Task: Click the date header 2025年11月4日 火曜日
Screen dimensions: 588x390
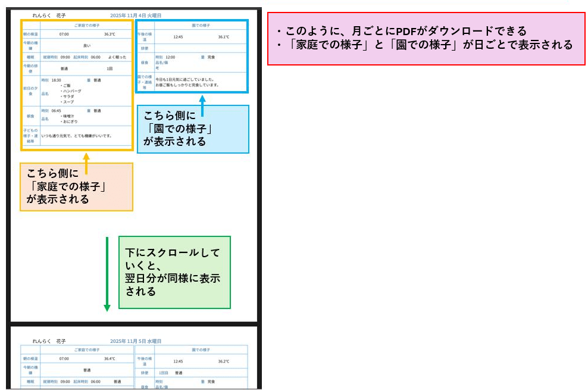Action: click(137, 17)
